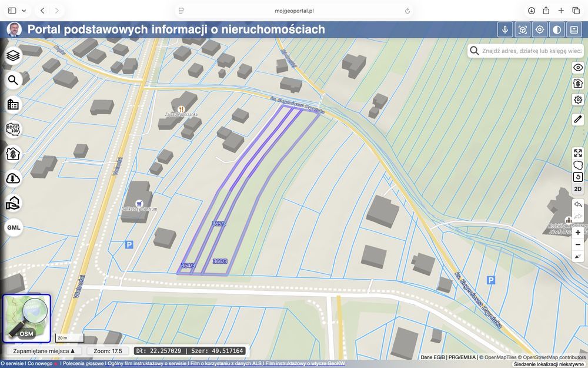Open map settings gear on right side
The image size is (588, 368).
click(578, 100)
